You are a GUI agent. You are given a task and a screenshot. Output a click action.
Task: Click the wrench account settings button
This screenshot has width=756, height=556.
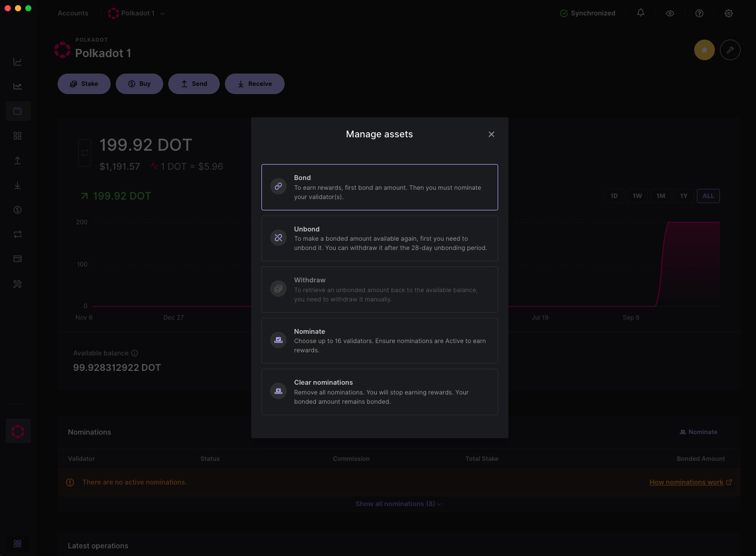click(x=730, y=50)
